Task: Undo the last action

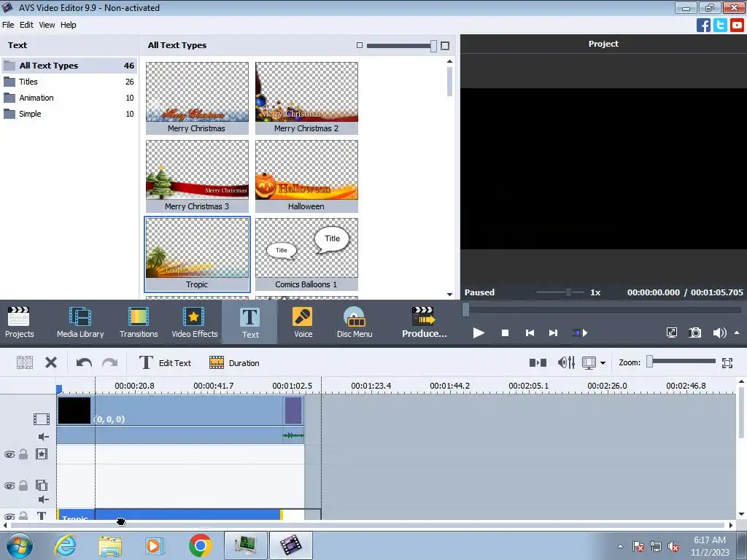Action: [84, 363]
